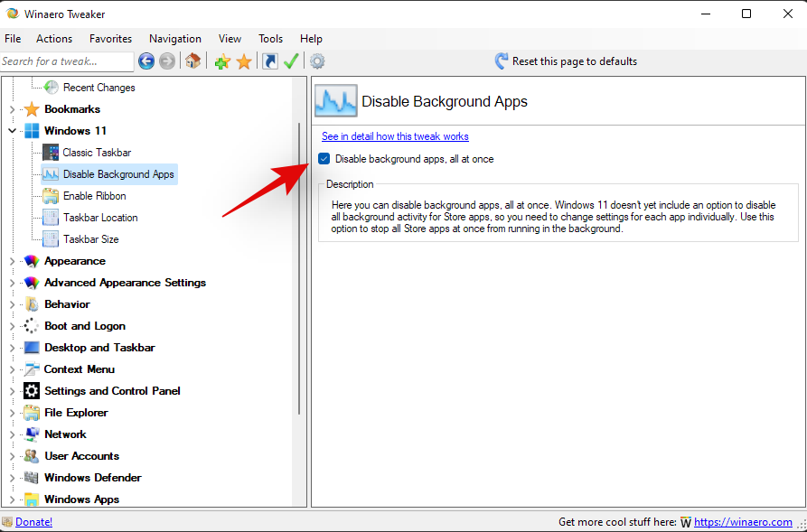The image size is (807, 532).
Task: Open the View menu
Action: pos(230,39)
